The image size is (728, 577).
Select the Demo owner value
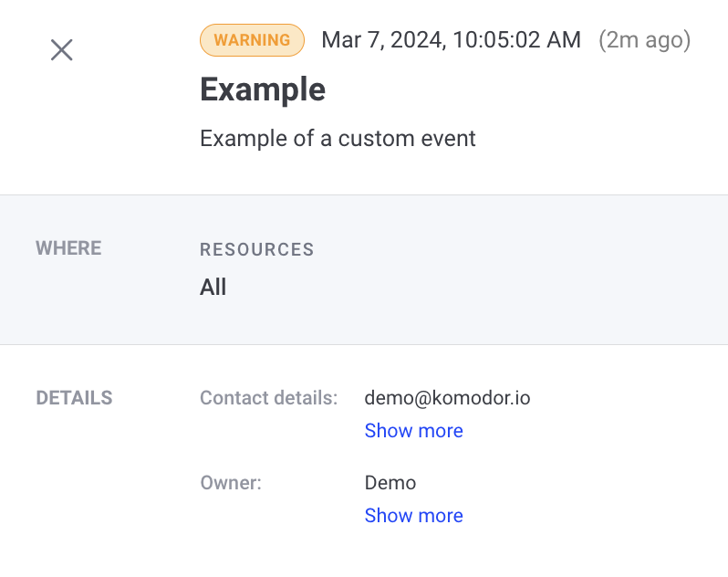[x=390, y=483]
